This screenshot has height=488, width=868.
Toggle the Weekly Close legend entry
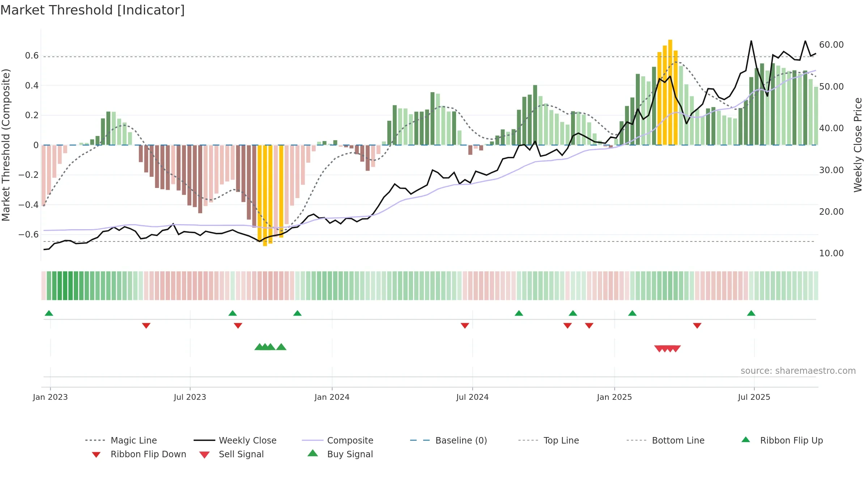pos(235,440)
